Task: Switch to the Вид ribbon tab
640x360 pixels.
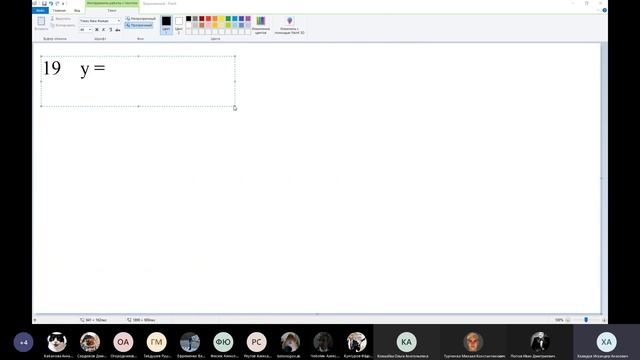Action: pos(77,11)
